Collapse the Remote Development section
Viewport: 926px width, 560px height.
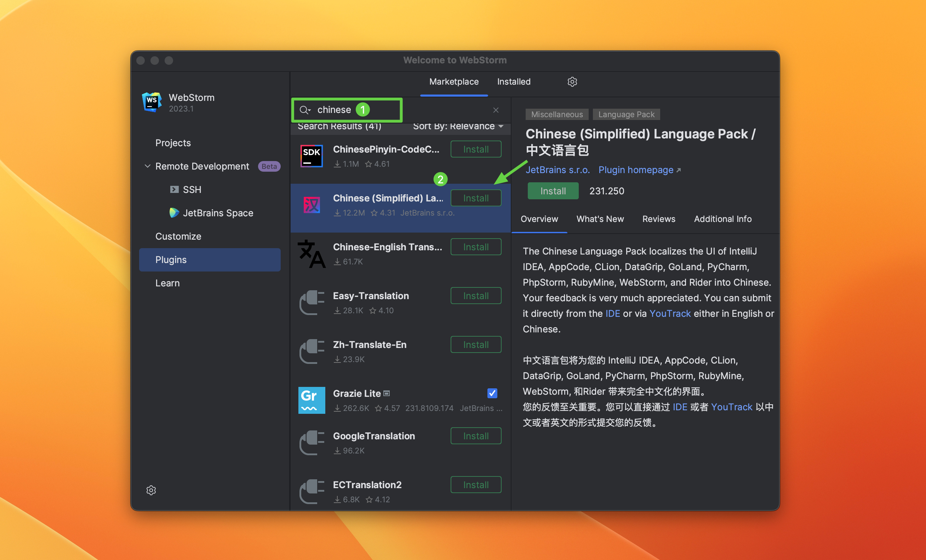click(147, 166)
